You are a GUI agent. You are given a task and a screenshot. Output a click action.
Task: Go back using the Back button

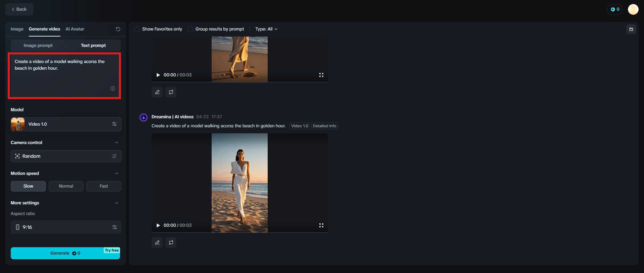[19, 9]
